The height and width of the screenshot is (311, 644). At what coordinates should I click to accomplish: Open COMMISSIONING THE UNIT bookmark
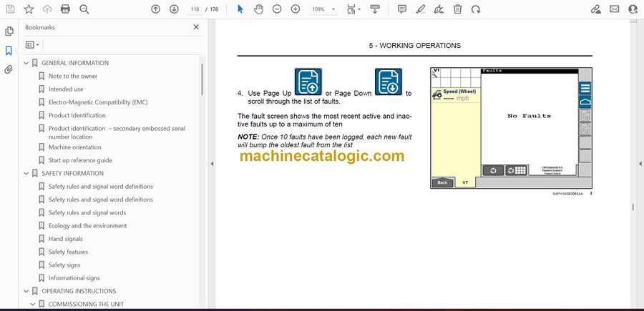coord(86,305)
